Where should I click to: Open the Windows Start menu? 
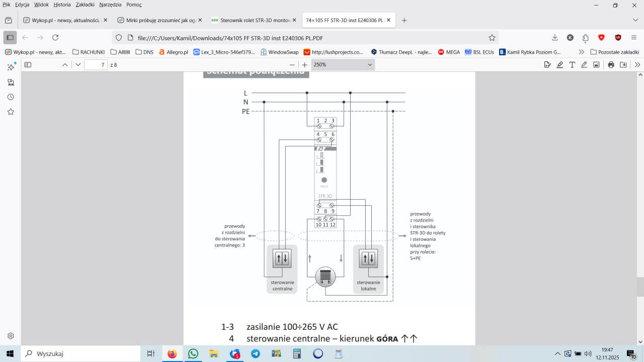[10, 353]
